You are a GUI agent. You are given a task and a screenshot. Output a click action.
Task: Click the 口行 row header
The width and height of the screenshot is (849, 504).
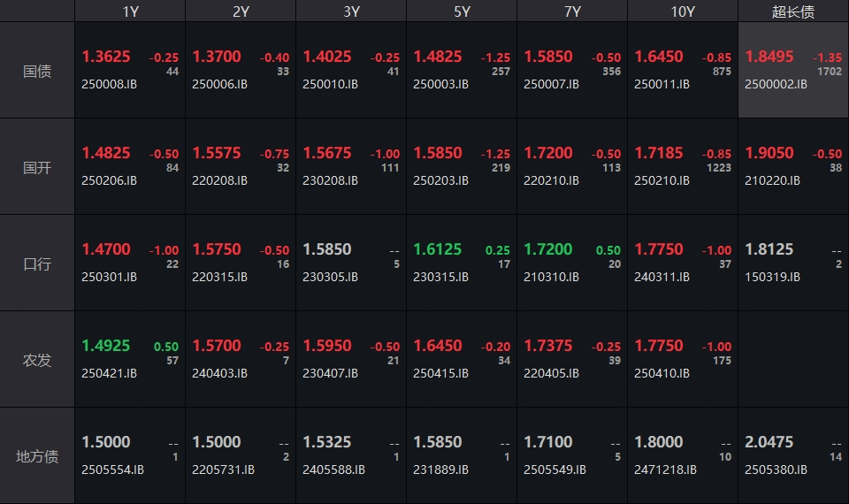click(37, 263)
